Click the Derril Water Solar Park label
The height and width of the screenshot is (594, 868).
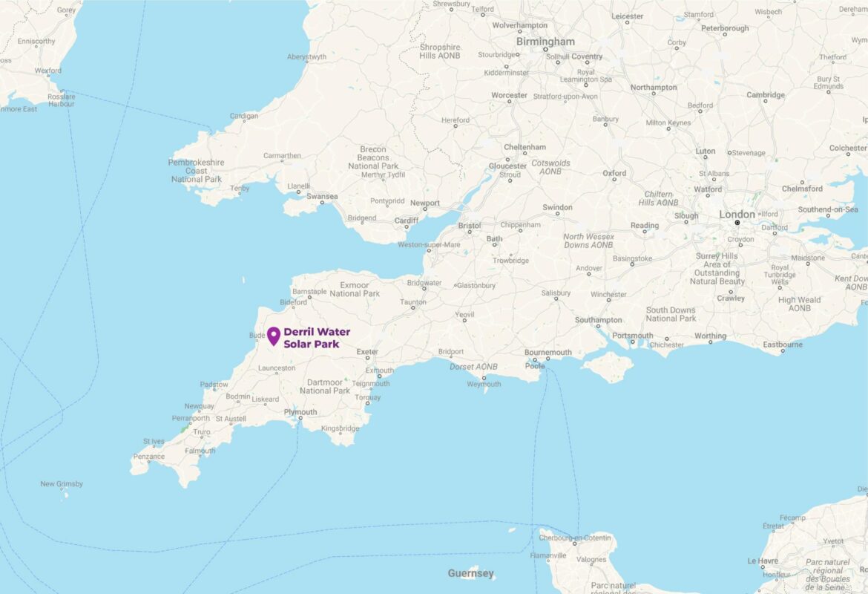(x=317, y=338)
